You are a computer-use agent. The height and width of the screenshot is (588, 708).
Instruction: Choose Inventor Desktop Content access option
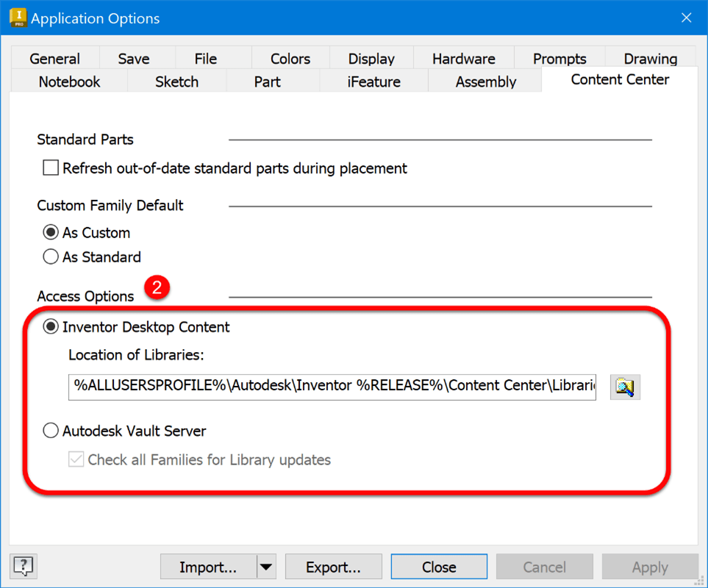(x=51, y=326)
